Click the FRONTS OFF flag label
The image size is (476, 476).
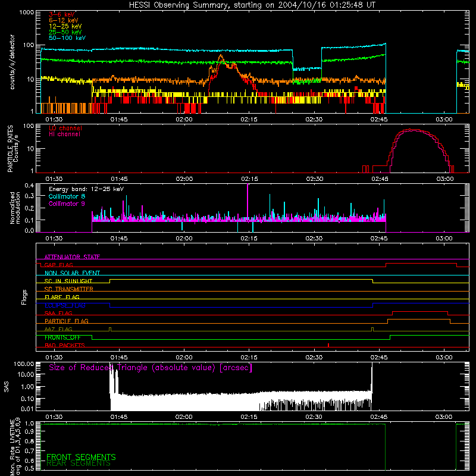(x=62, y=337)
